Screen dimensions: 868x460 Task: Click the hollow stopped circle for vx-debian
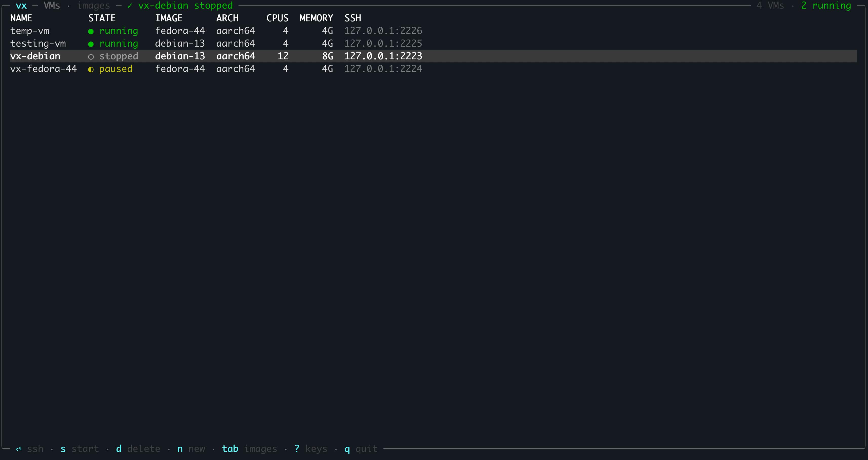click(91, 57)
